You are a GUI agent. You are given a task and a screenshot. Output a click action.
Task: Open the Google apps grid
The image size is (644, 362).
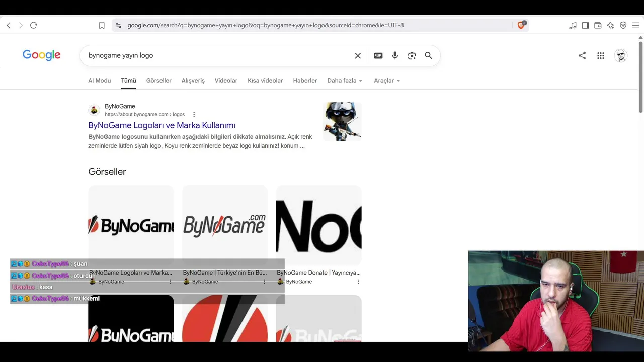click(601, 56)
